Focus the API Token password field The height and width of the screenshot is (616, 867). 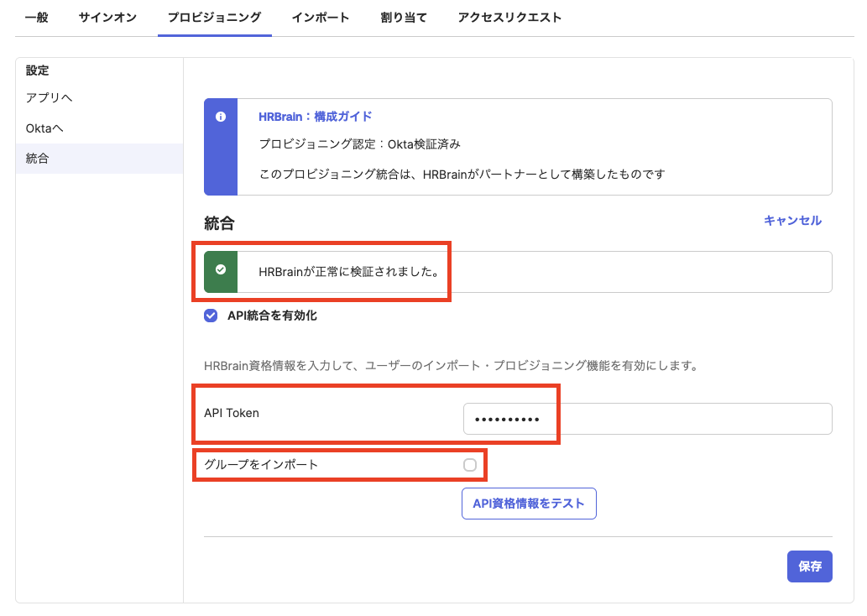[x=646, y=419]
